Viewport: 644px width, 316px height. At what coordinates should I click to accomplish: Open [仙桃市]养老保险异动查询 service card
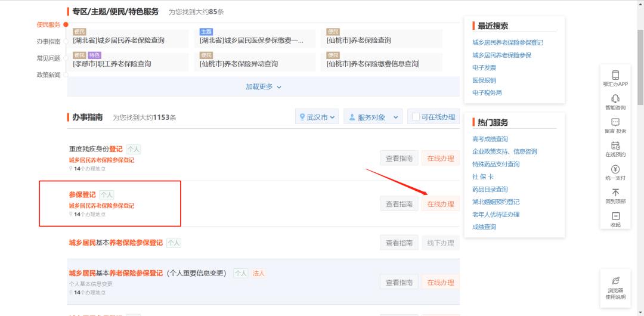(x=255, y=61)
